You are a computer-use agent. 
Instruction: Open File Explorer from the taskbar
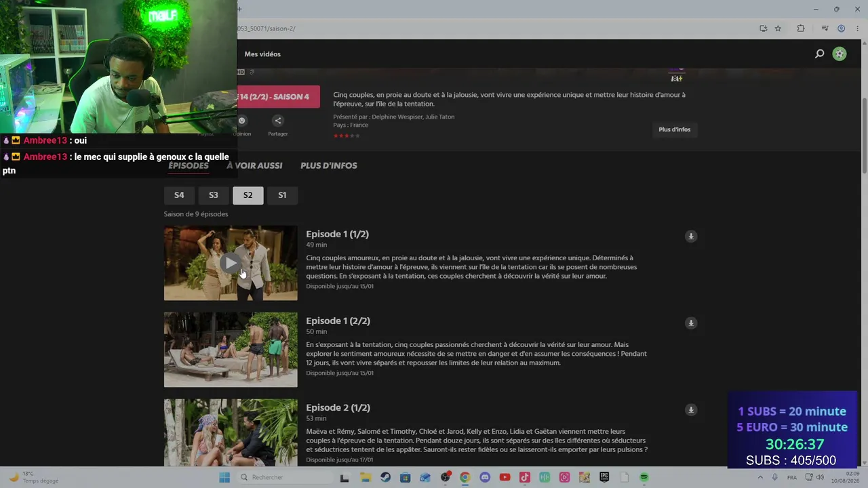click(x=366, y=477)
